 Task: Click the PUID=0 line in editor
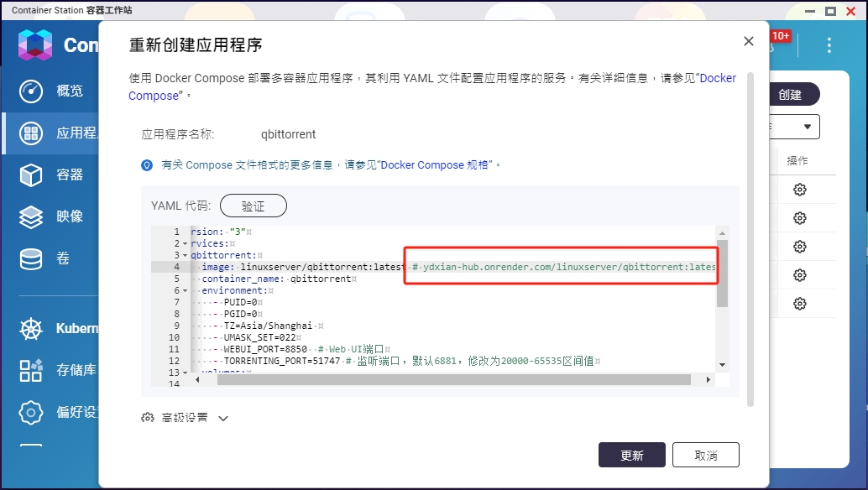point(240,303)
